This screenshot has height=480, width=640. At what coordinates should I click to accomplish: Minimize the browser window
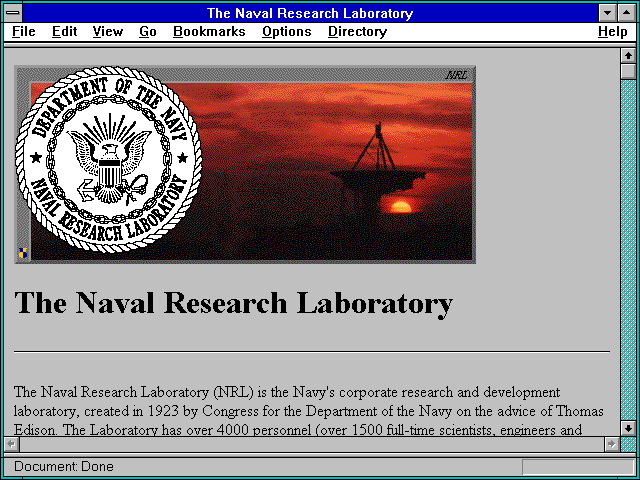coord(607,13)
